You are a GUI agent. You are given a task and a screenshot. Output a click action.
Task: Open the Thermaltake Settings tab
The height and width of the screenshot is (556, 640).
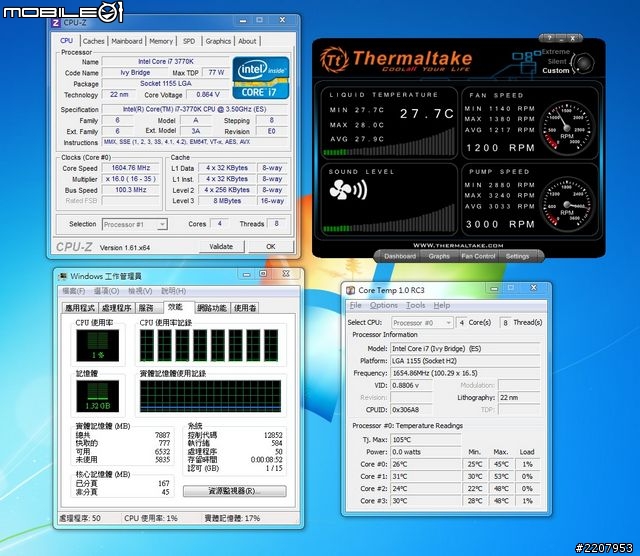click(x=517, y=256)
